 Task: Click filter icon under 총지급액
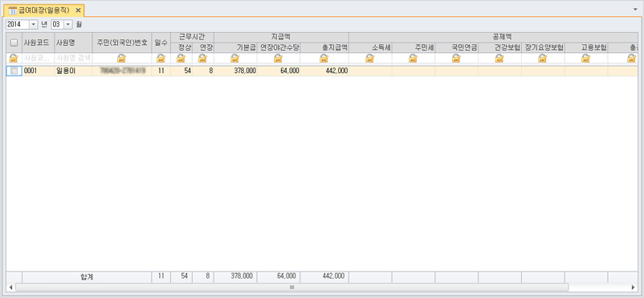pos(324,58)
